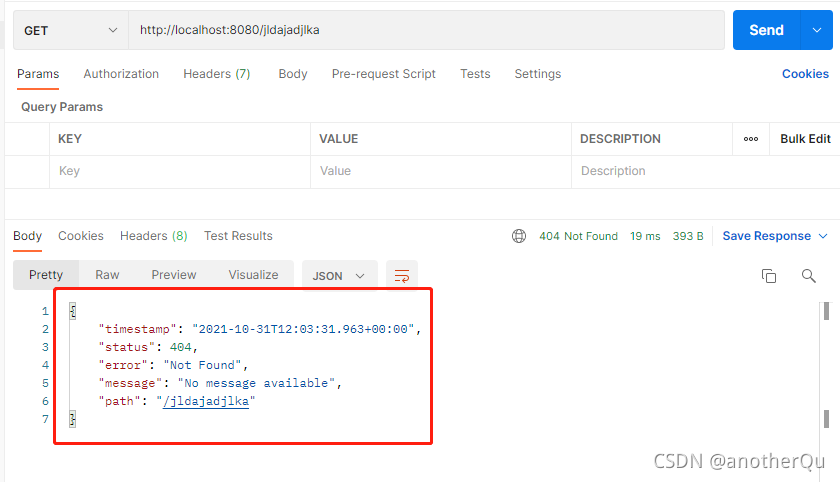
Task: Open the Pre-request Script tab
Action: 384,74
